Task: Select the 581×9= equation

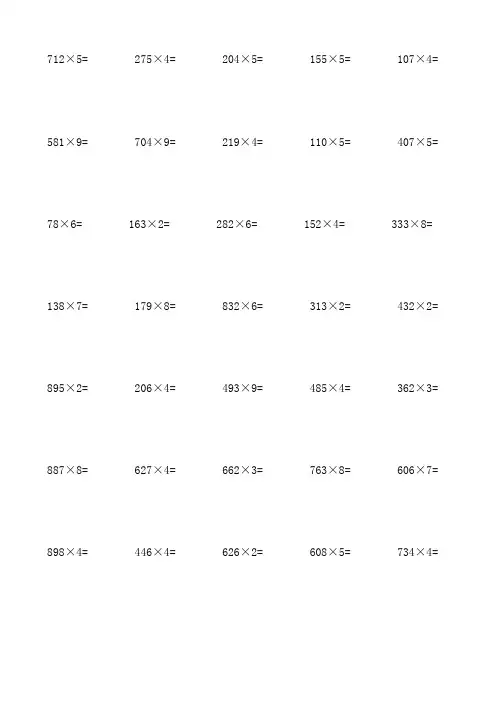Action: tap(68, 142)
